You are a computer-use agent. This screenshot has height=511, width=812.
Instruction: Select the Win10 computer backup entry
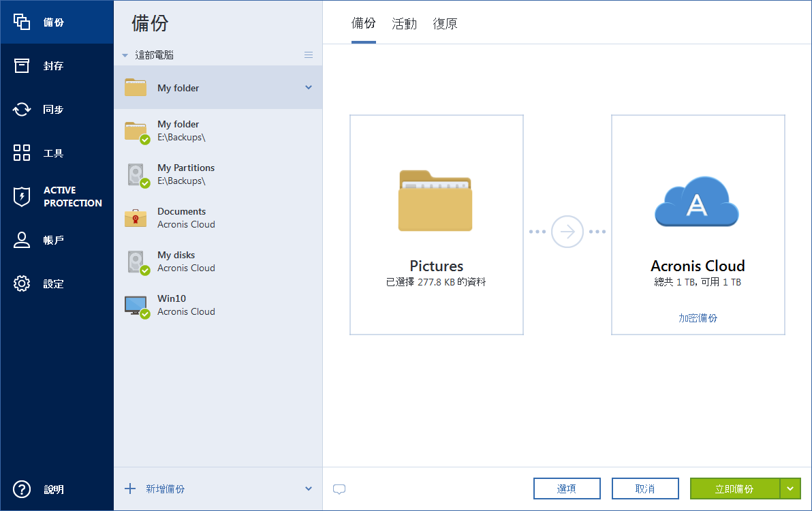[x=218, y=305]
